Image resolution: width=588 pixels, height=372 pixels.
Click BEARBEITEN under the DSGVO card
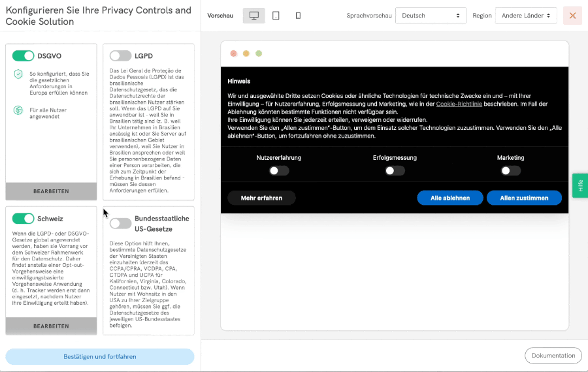tap(51, 191)
